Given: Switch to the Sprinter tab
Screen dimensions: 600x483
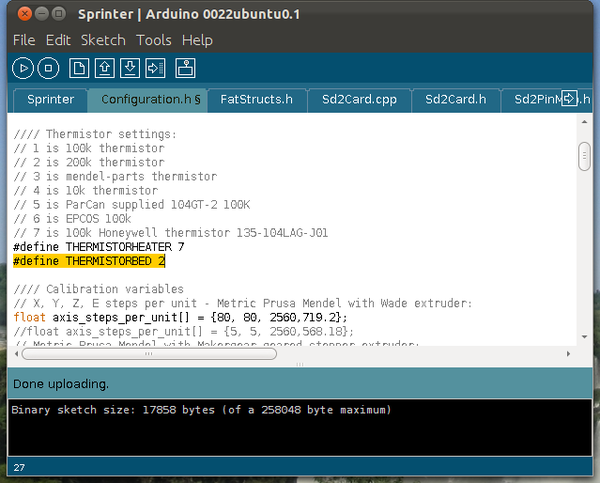Looking at the screenshot, I should (50, 100).
